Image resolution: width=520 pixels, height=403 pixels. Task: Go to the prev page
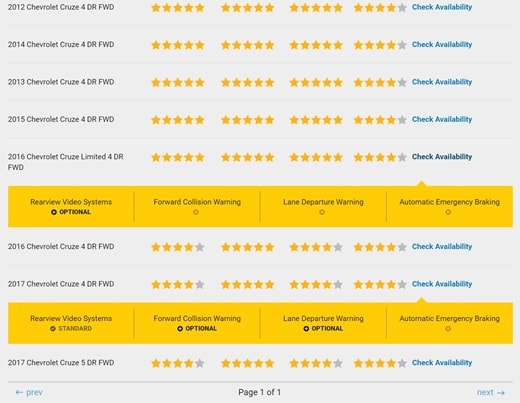(x=29, y=392)
